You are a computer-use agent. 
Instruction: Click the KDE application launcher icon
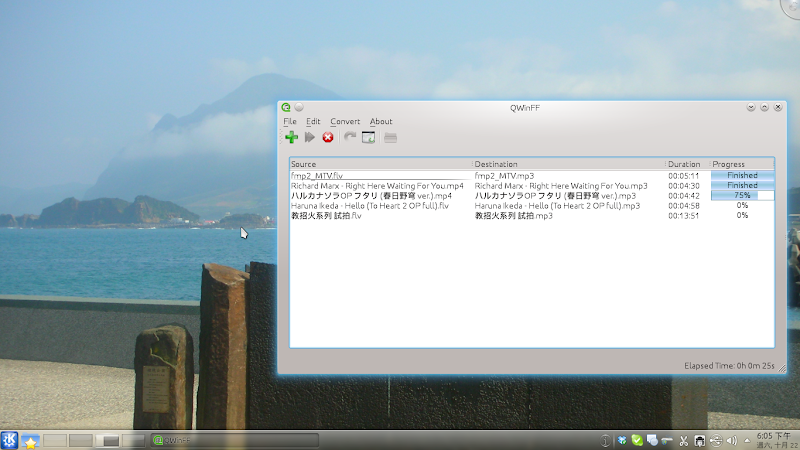point(10,440)
